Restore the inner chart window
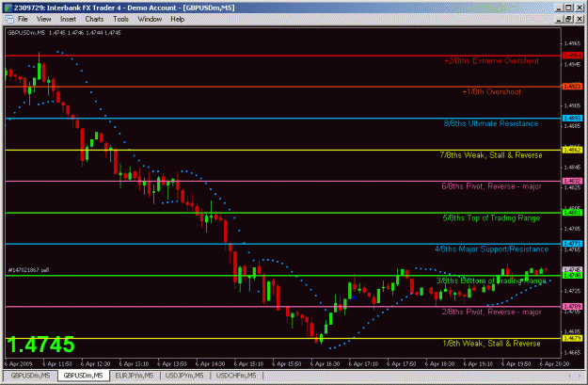The image size is (588, 385). [x=569, y=19]
